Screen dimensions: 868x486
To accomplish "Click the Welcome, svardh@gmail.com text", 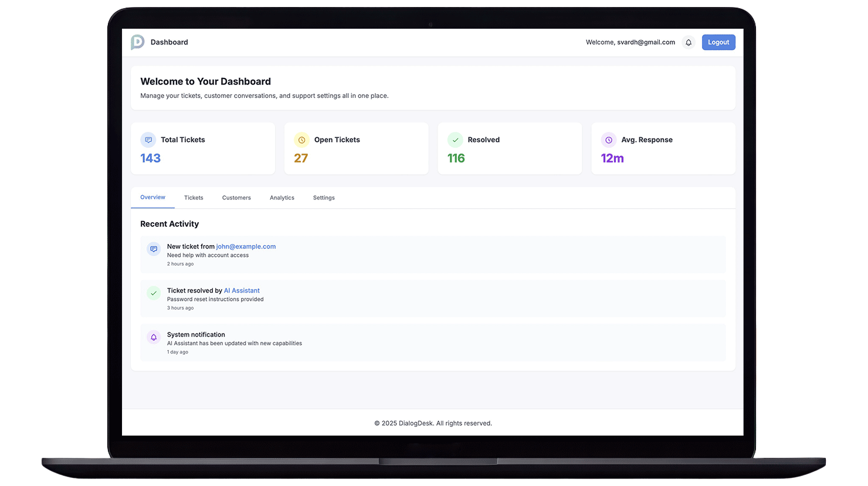I will tap(630, 42).
